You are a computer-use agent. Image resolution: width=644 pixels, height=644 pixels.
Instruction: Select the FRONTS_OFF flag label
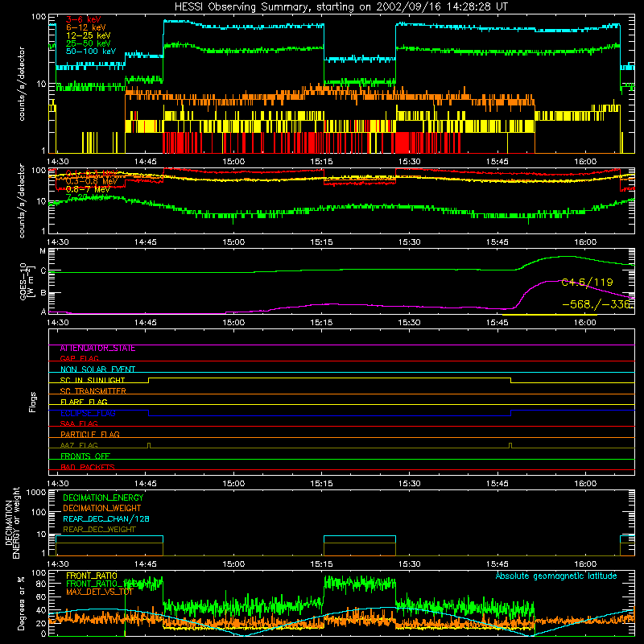point(85,456)
